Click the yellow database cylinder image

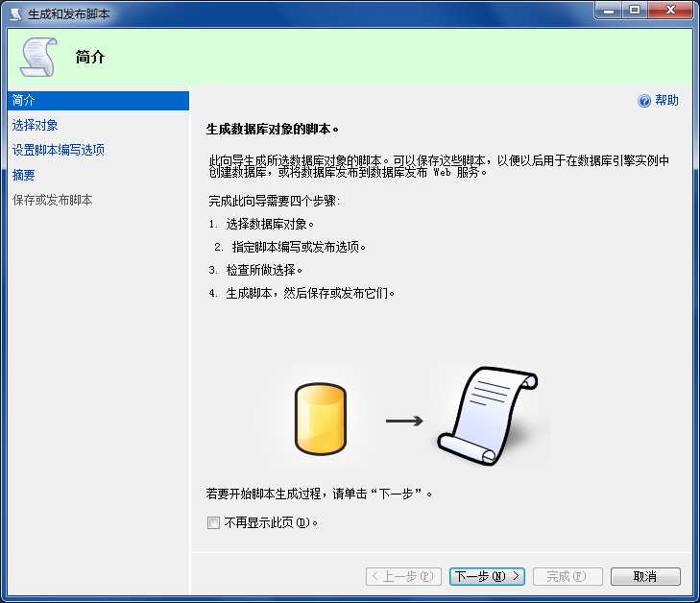pos(321,419)
